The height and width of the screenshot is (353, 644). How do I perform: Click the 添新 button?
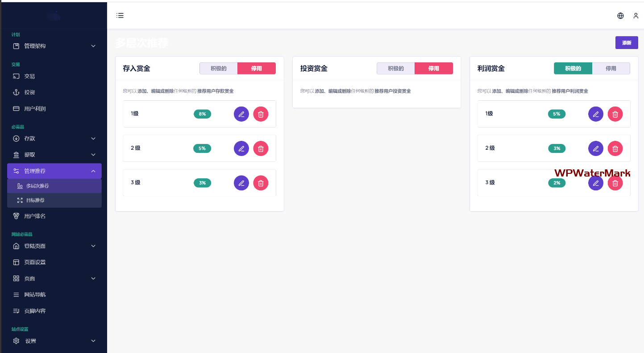point(626,43)
